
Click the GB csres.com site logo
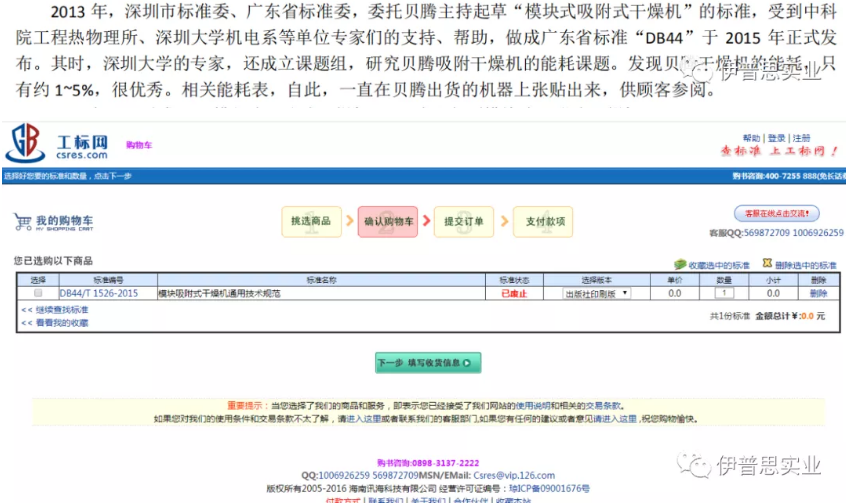coord(56,143)
